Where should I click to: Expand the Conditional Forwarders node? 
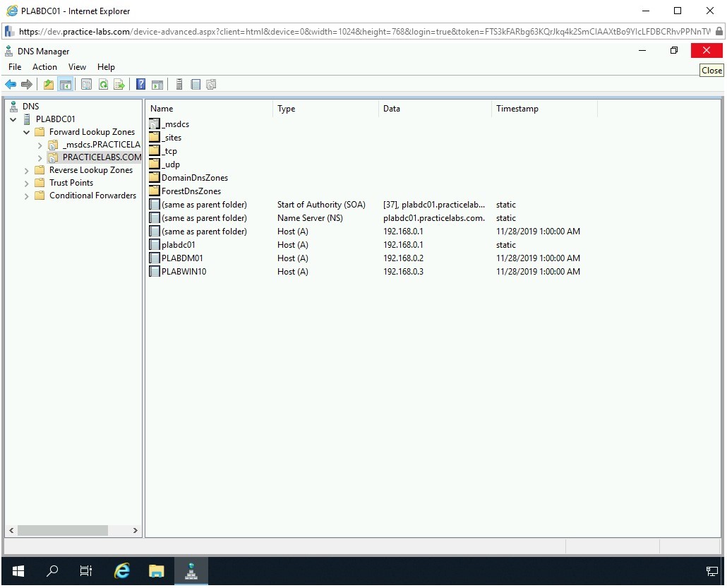coord(27,196)
